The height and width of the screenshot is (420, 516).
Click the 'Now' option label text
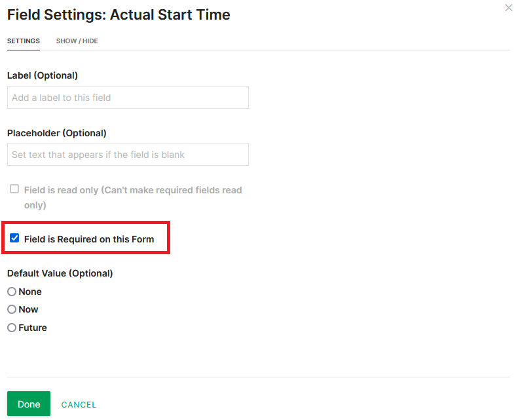point(29,309)
